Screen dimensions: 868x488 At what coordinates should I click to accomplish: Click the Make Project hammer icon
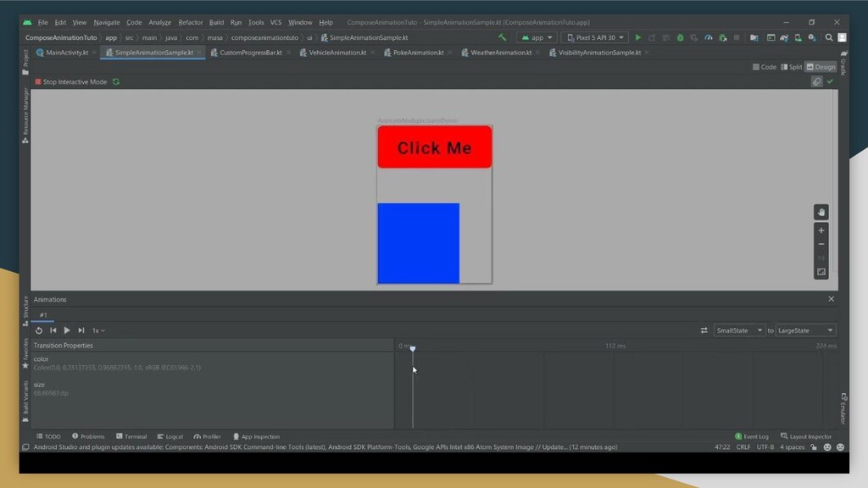coord(502,37)
